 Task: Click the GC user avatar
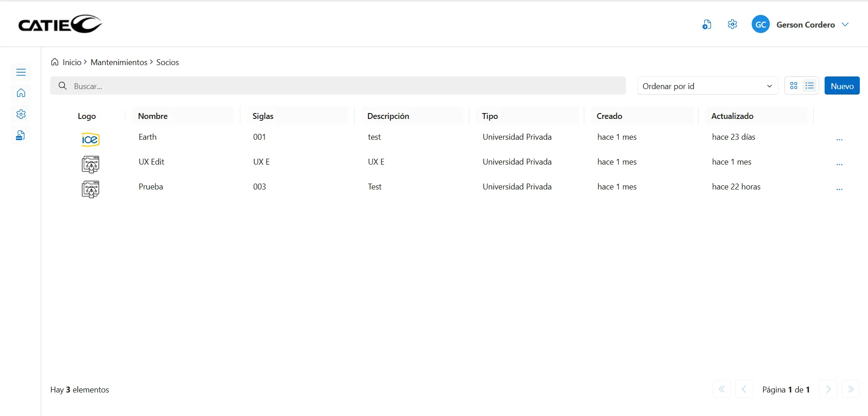click(760, 24)
